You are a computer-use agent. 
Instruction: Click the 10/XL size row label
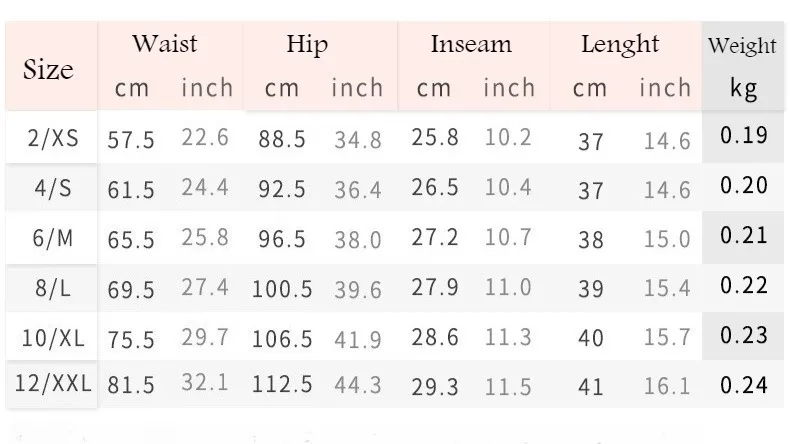coord(53,338)
